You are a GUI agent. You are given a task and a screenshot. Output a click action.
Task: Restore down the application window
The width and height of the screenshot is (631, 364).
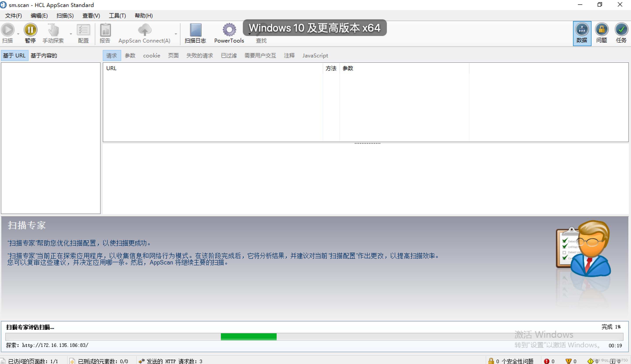[600, 5]
